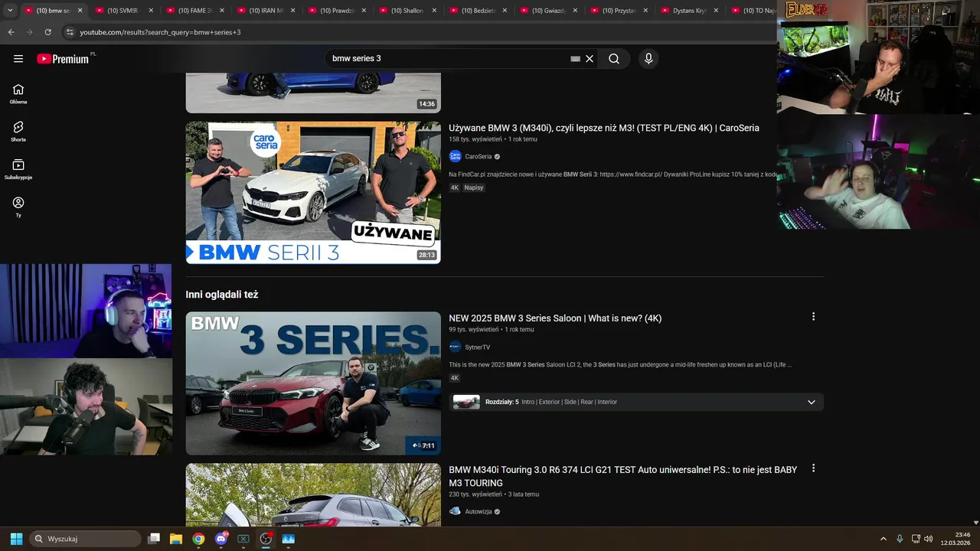Open the CaroSeria BMW Serii 3 thumbnail
Viewport: 980px width, 551px height.
click(x=313, y=193)
